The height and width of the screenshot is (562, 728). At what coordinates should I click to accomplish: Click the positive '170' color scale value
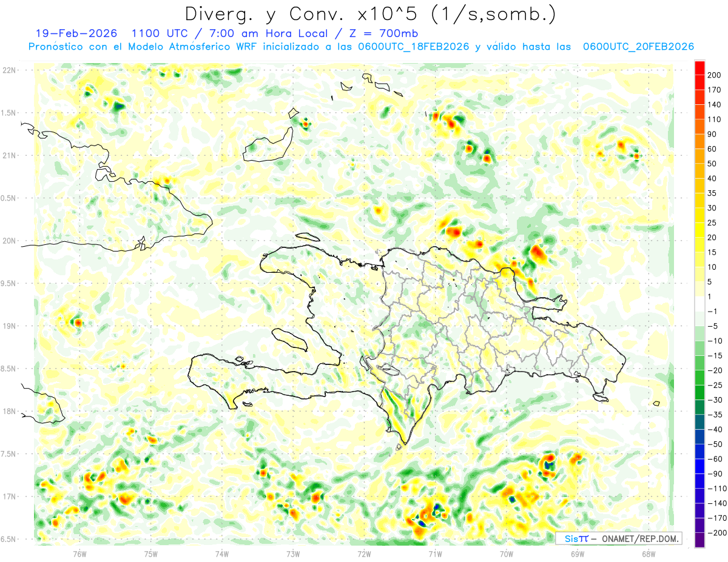pyautogui.click(x=714, y=90)
